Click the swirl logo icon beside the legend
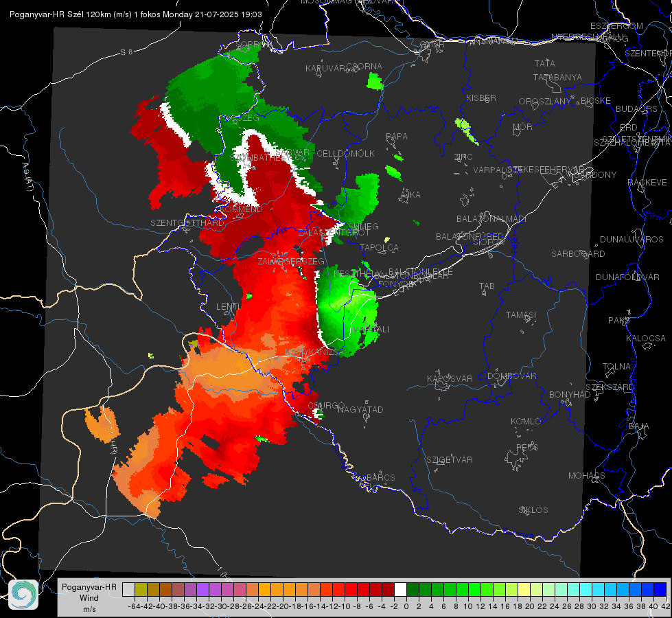Image resolution: width=672 pixels, height=618 pixels. coord(23,595)
